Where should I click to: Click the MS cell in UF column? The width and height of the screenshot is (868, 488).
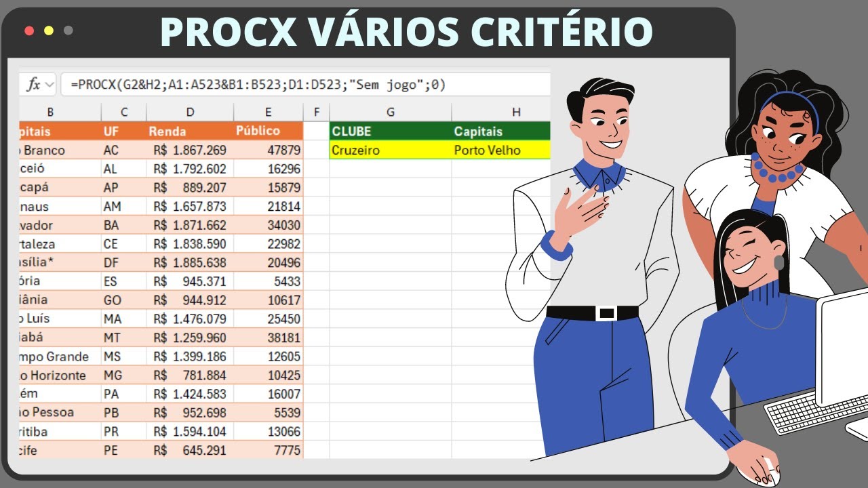click(123, 356)
